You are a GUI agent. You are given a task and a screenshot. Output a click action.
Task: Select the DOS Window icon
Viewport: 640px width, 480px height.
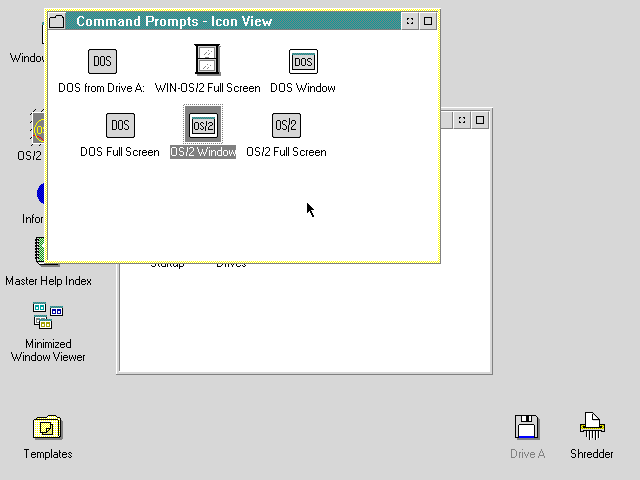(x=303, y=62)
